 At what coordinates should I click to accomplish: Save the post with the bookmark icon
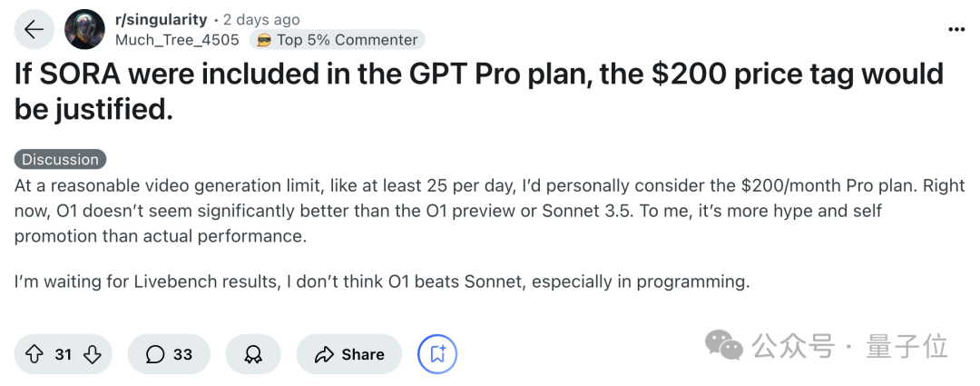(437, 354)
